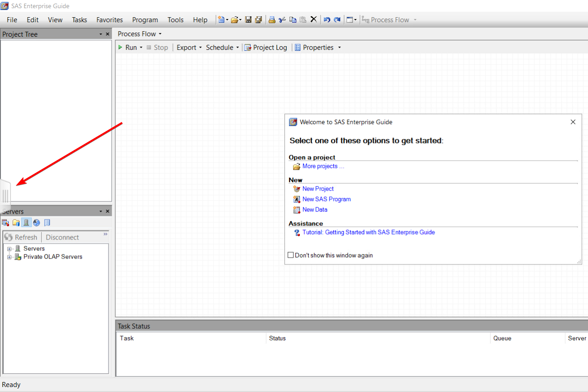The height and width of the screenshot is (392, 588).
Task: Open the New item dropdown arrow
Action: click(227, 20)
